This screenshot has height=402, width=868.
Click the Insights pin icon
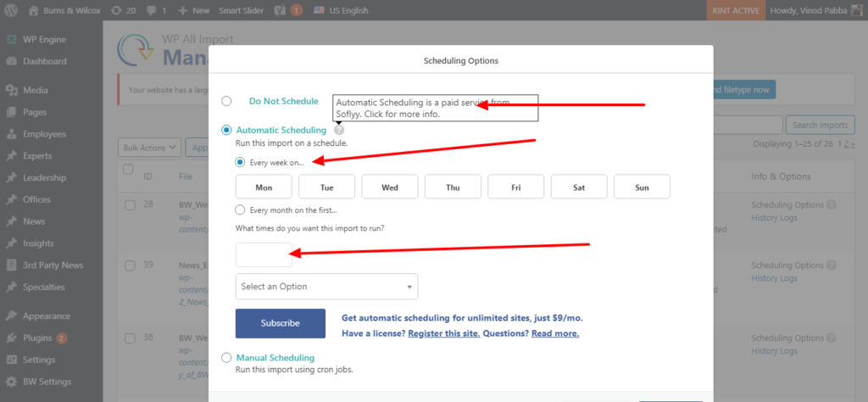tap(11, 243)
